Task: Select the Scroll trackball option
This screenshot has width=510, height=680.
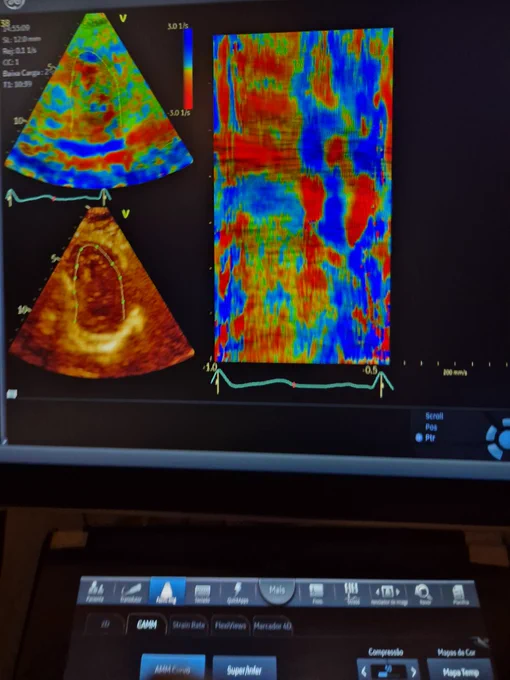Action: point(434,416)
